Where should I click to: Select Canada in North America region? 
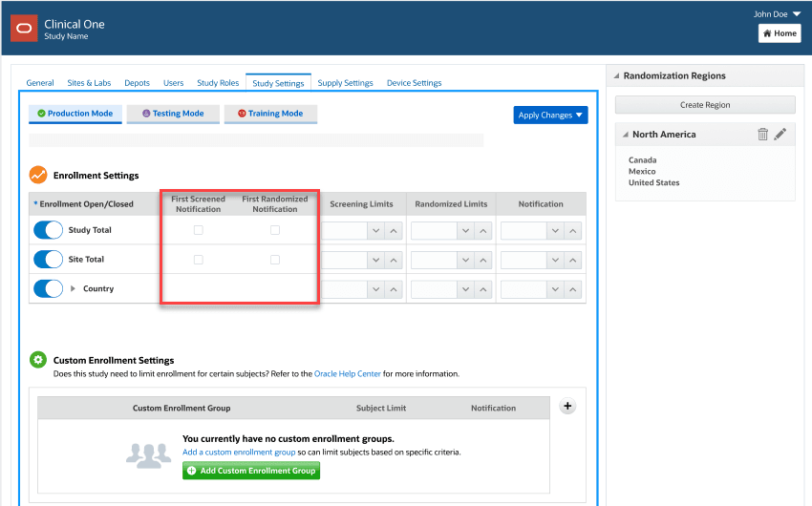(x=642, y=159)
